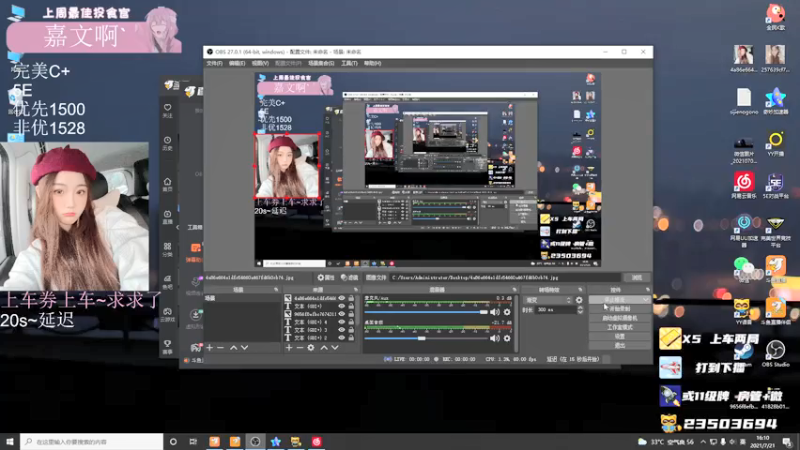This screenshot has width=800, height=450.
Task: Adjust 麦克风/Aux volume slider
Action: 427,312
